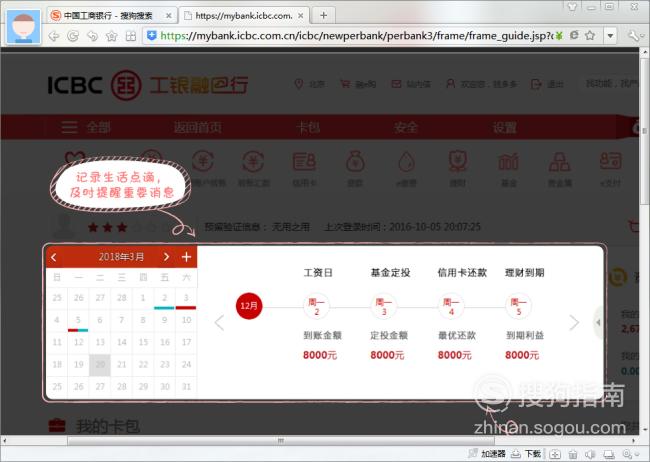Open the address bar dropdown arrow

coord(610,36)
